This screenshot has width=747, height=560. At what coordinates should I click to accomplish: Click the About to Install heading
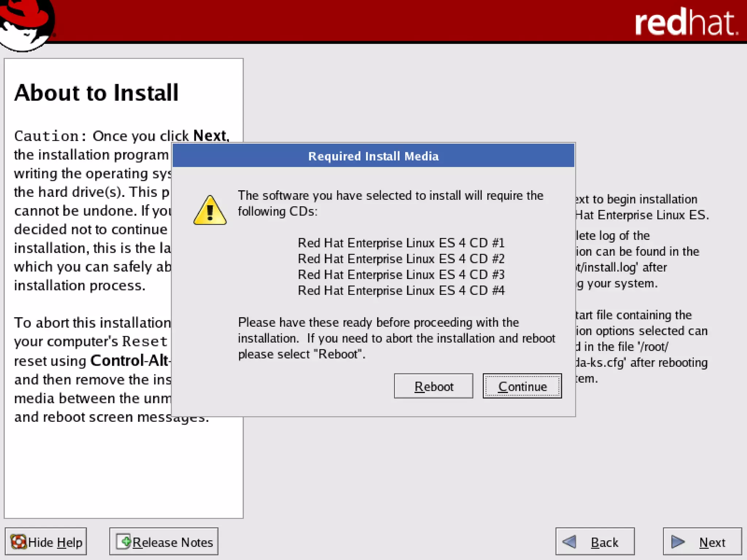(96, 93)
